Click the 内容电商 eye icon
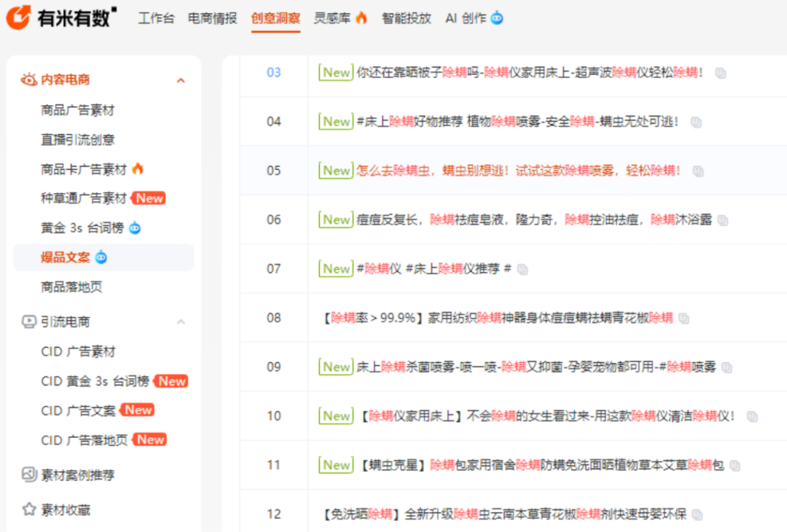The height and width of the screenshot is (532, 787). click(28, 79)
